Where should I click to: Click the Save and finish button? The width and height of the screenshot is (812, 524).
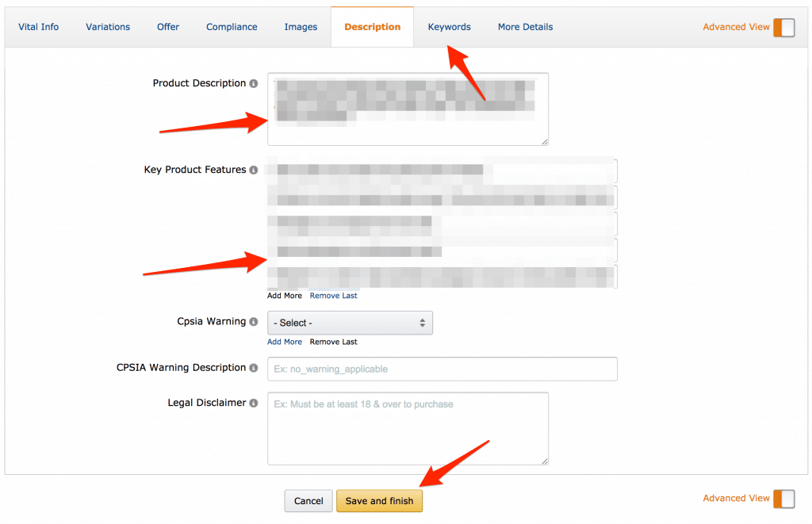click(379, 501)
